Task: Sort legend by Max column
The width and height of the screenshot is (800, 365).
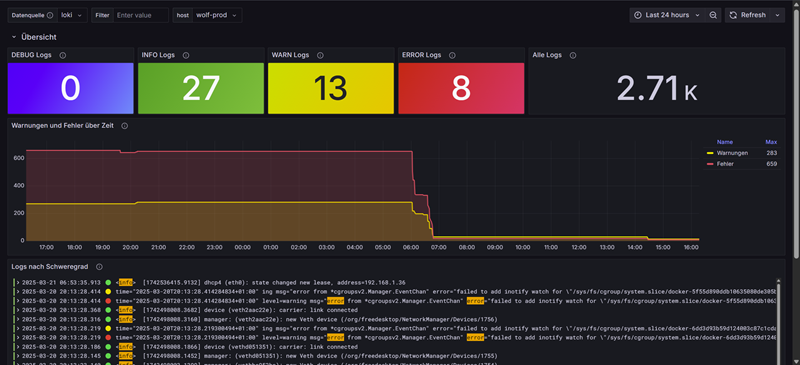Action: tap(771, 142)
